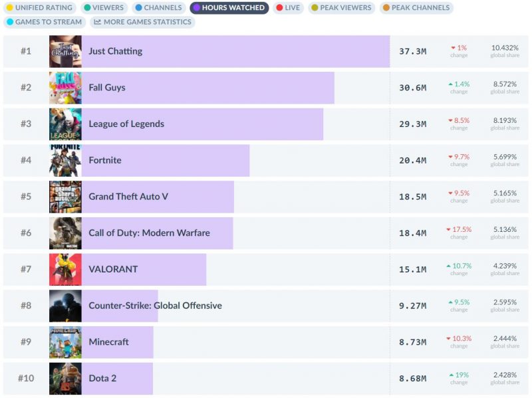Click the Fall Guys game cover icon
Viewport: 532px width, 398px height.
(x=65, y=88)
